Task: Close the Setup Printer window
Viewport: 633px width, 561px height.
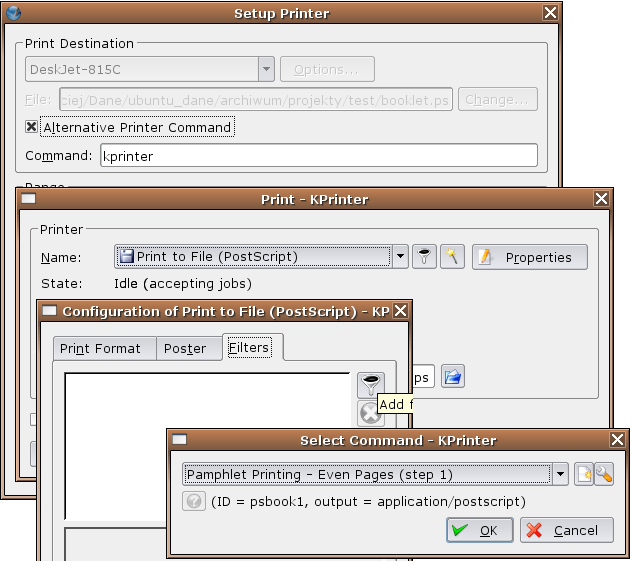Action: click(x=550, y=13)
